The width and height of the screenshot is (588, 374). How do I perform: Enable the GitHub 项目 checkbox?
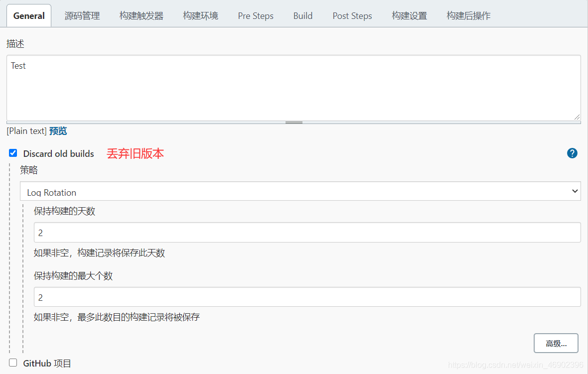tap(13, 363)
